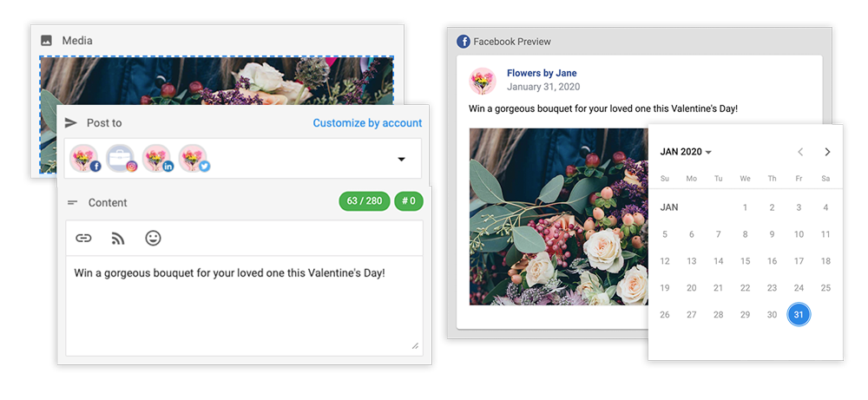868x400 pixels.
Task: Expand the Post to accounts dropdown
Action: click(401, 160)
